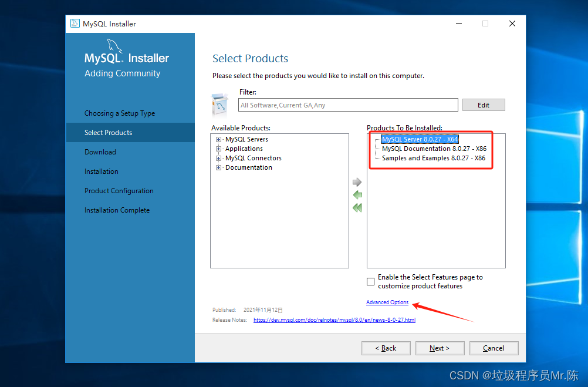Expand the MySQL Servers tree node
The height and width of the screenshot is (387, 588).
pos(219,139)
